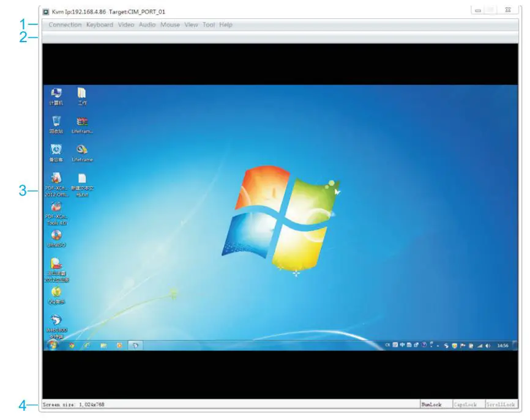Image resolution: width=530 pixels, height=420 pixels.
Task: Click the 14:56 clock in the tray
Action: click(x=502, y=346)
